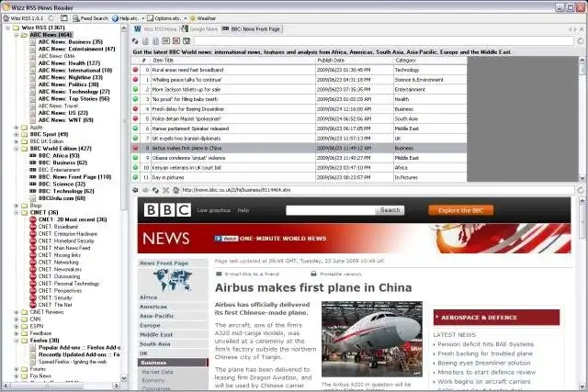Click the feed tree's horizontal scrollbar
The width and height of the screenshot is (588, 392).
[x=62, y=386]
